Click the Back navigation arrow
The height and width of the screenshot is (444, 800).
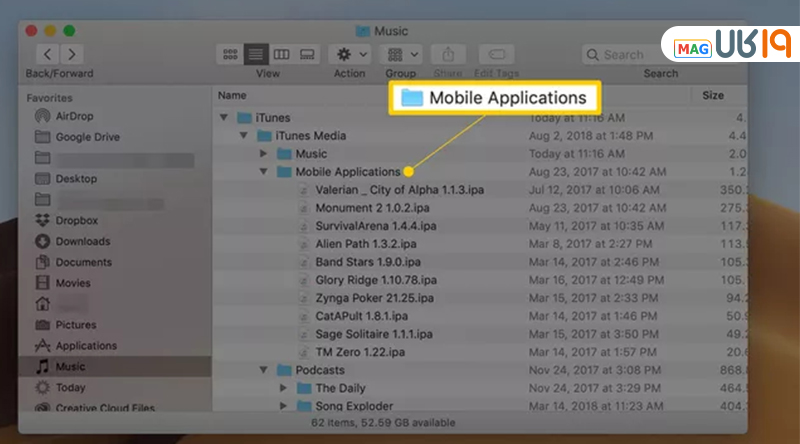pos(48,54)
